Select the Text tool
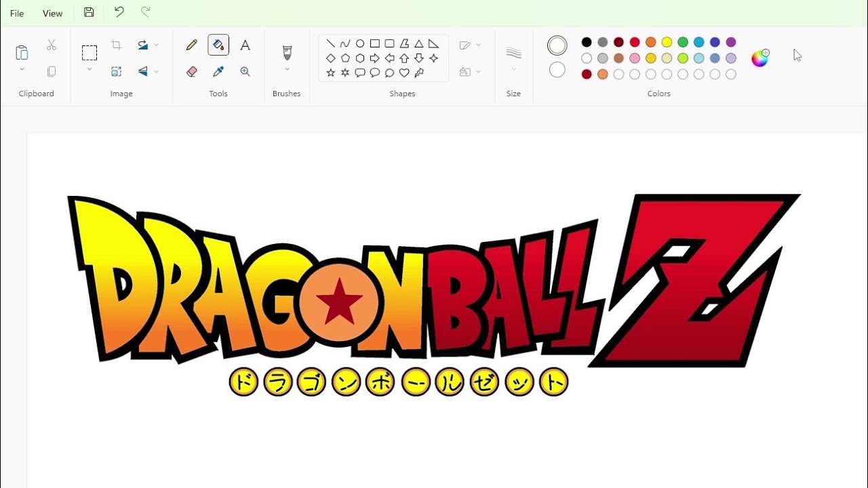This screenshot has width=868, height=488. click(245, 45)
